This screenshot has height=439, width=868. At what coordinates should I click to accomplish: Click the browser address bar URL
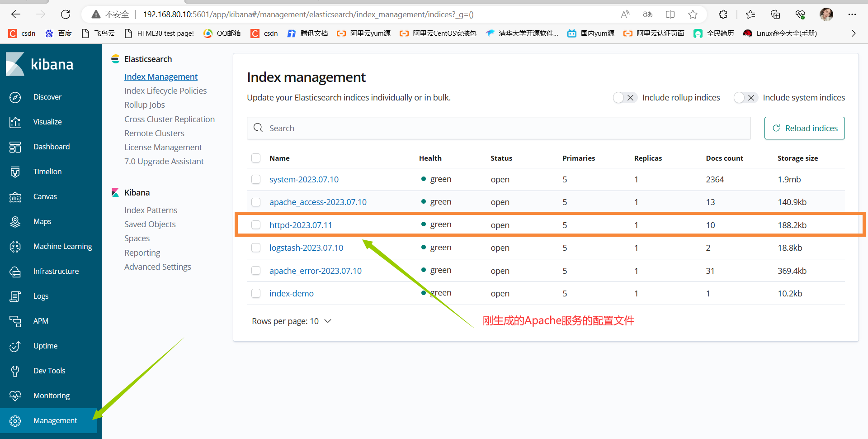coord(308,14)
